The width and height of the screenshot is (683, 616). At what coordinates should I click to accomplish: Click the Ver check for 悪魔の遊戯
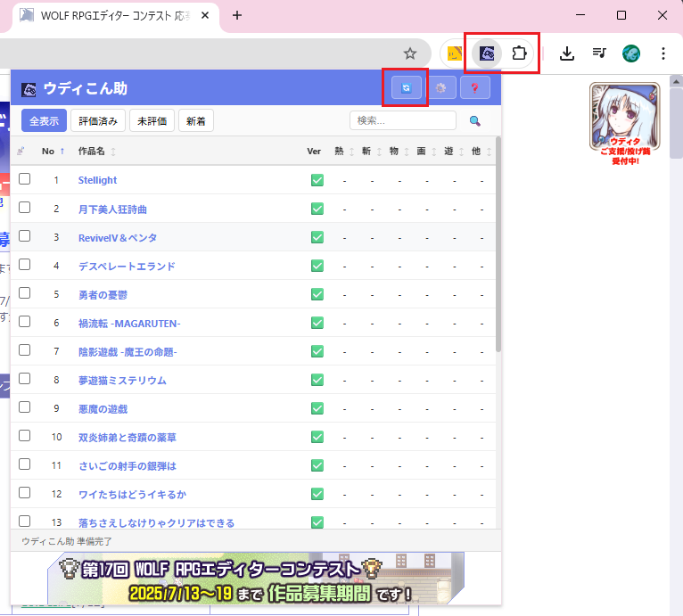coord(317,408)
